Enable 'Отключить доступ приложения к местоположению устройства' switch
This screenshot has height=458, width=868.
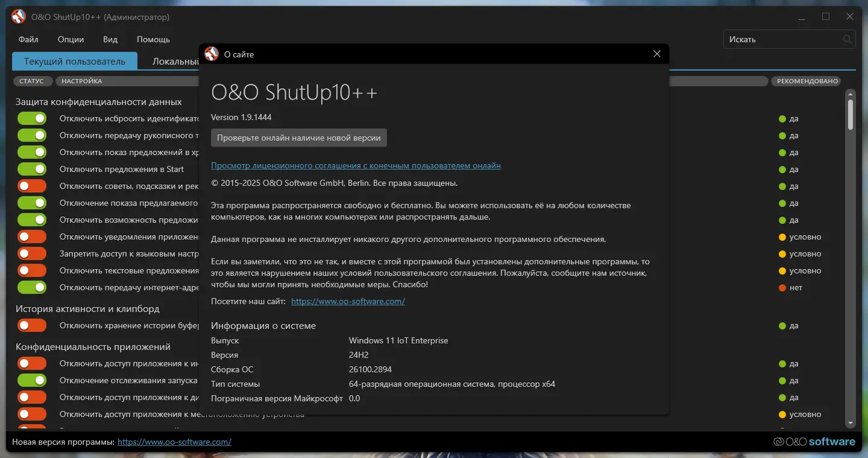[32, 415]
